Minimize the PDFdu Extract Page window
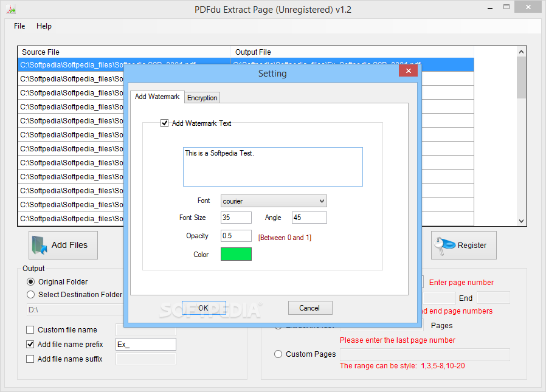This screenshot has width=546, height=392. [490, 8]
